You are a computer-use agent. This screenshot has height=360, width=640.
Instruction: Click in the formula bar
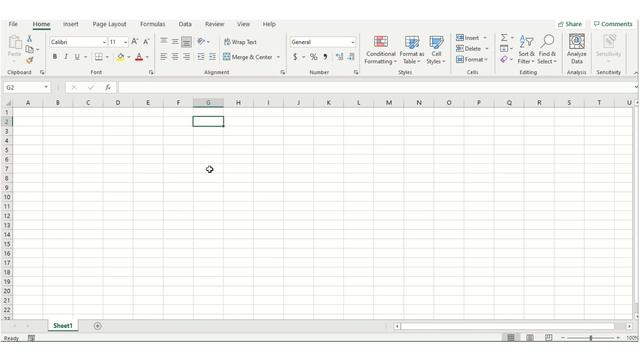[376, 87]
